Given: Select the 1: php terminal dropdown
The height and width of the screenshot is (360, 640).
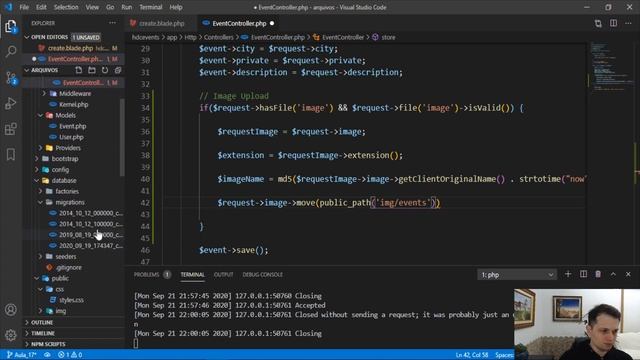Looking at the screenshot, I should click(517, 275).
